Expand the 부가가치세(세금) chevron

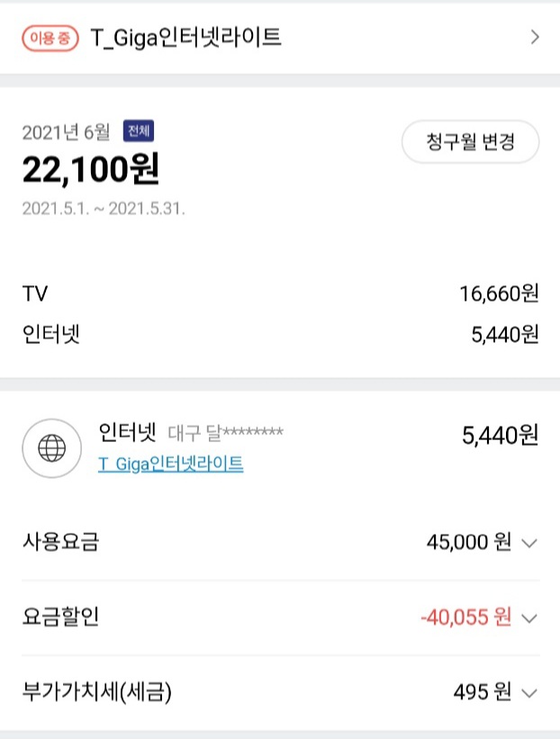pyautogui.click(x=529, y=693)
